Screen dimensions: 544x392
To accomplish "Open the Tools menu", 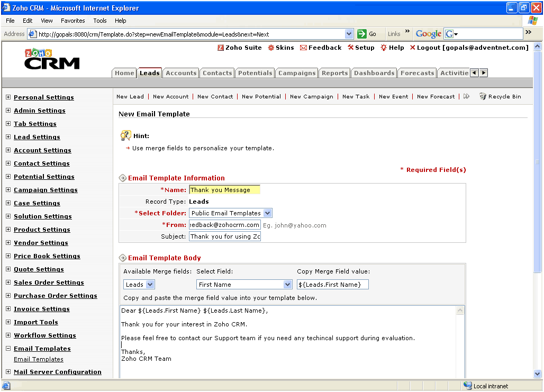I will 100,21.
